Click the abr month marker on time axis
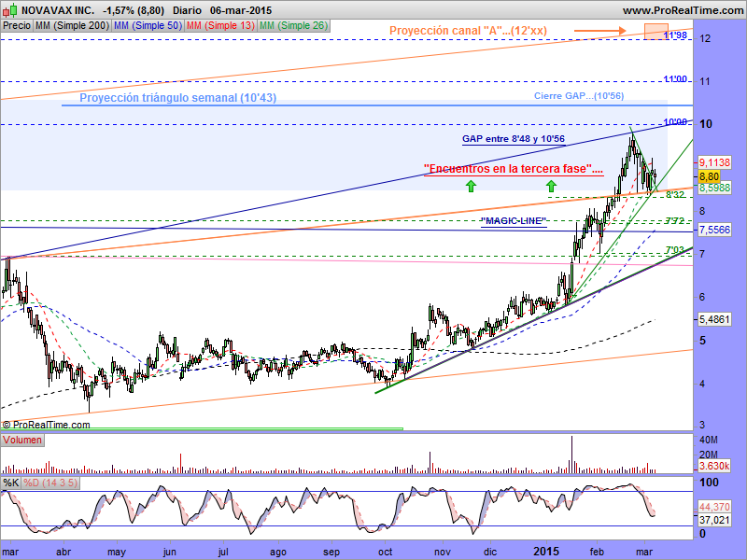The width and height of the screenshot is (747, 560). point(63,552)
